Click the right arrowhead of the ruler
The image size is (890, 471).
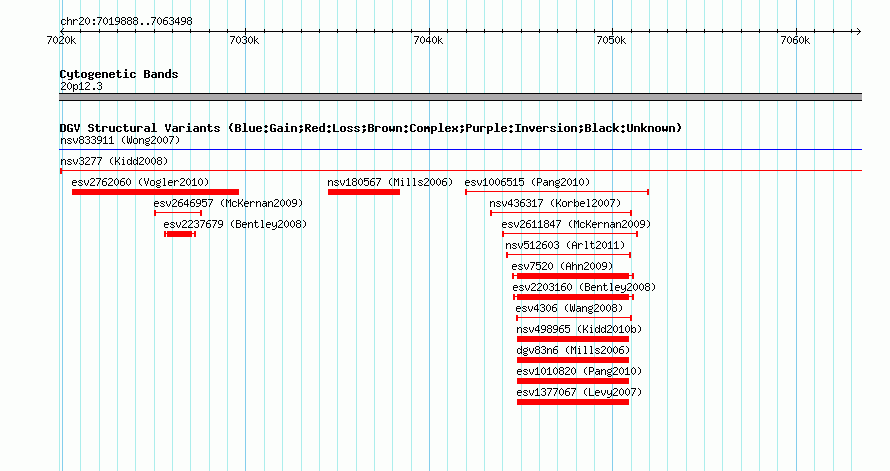pos(859,31)
